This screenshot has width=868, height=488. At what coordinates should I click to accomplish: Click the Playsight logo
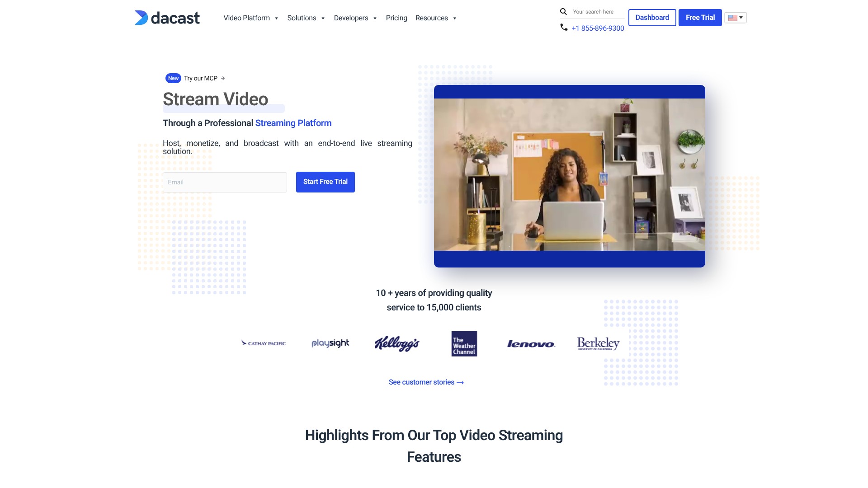[330, 343]
